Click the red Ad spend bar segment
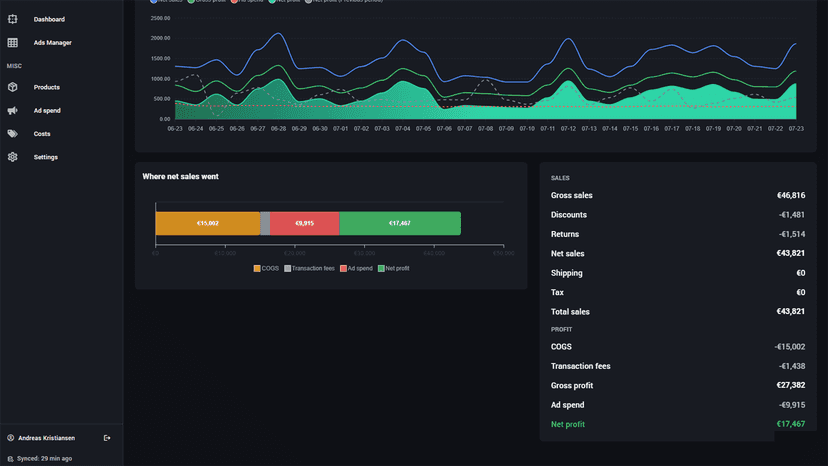The width and height of the screenshot is (828, 466). click(x=305, y=223)
